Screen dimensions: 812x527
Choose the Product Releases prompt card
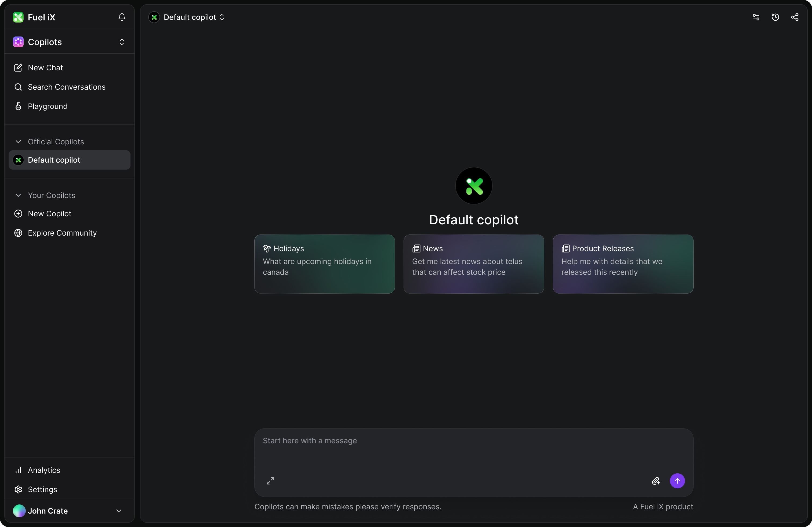(623, 264)
